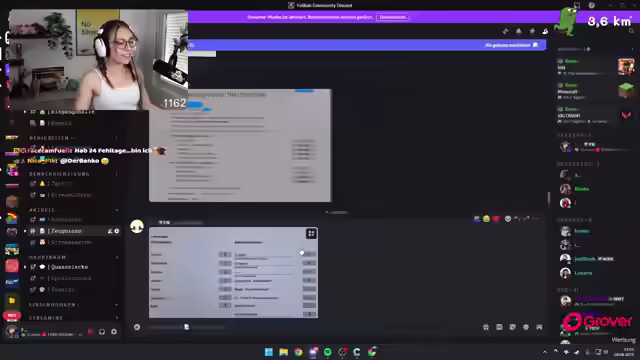This screenshot has width=640, height=360.
Task: Collapse the bottom category in the channel list
Action: click(x=73, y=318)
